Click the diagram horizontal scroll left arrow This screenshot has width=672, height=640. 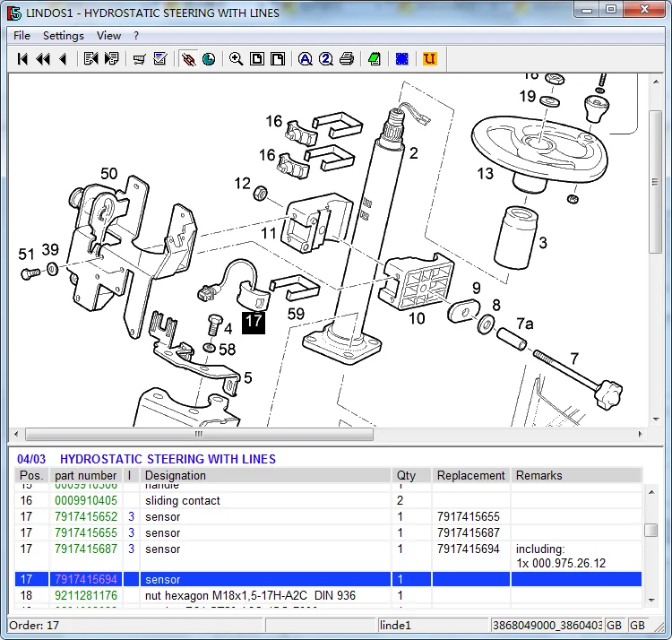[x=16, y=434]
